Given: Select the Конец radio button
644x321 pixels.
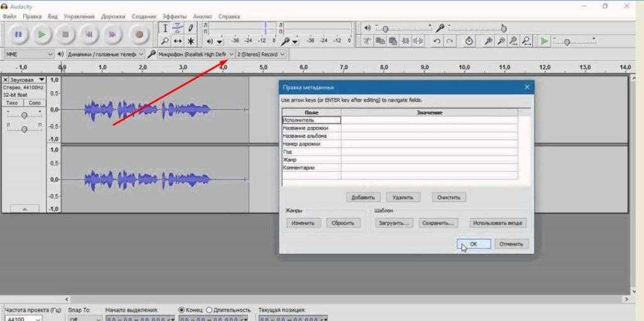Looking at the screenshot, I should 182,310.
